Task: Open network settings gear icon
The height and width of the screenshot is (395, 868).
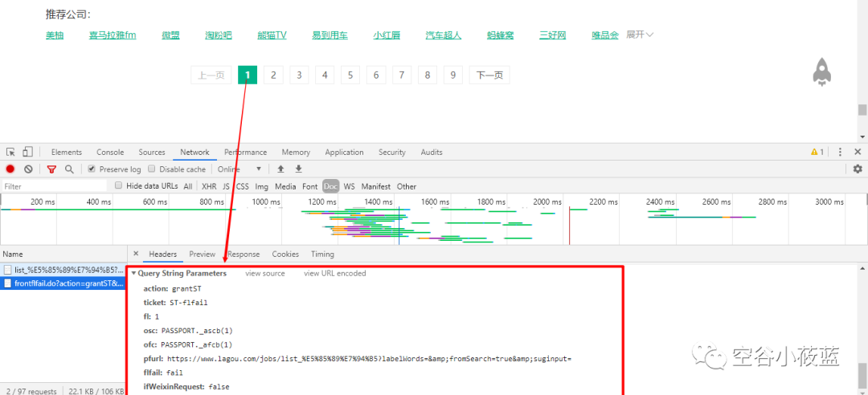Action: click(x=858, y=169)
